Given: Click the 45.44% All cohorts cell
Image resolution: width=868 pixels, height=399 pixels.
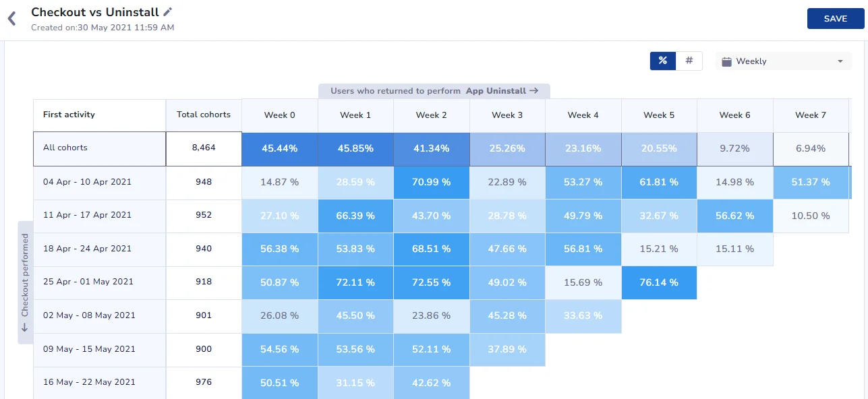Looking at the screenshot, I should click(x=279, y=148).
